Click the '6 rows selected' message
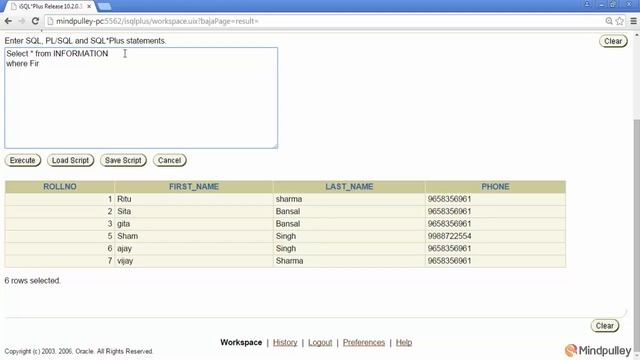 click(x=33, y=281)
